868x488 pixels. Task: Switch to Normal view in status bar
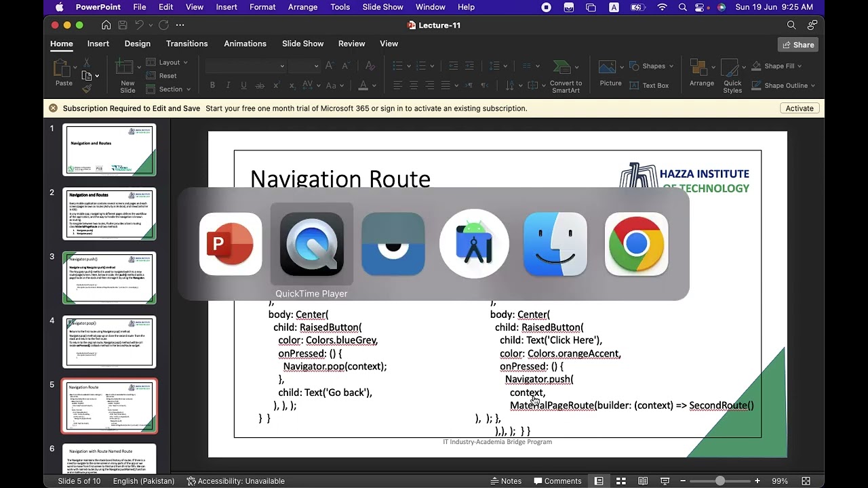[599, 481]
